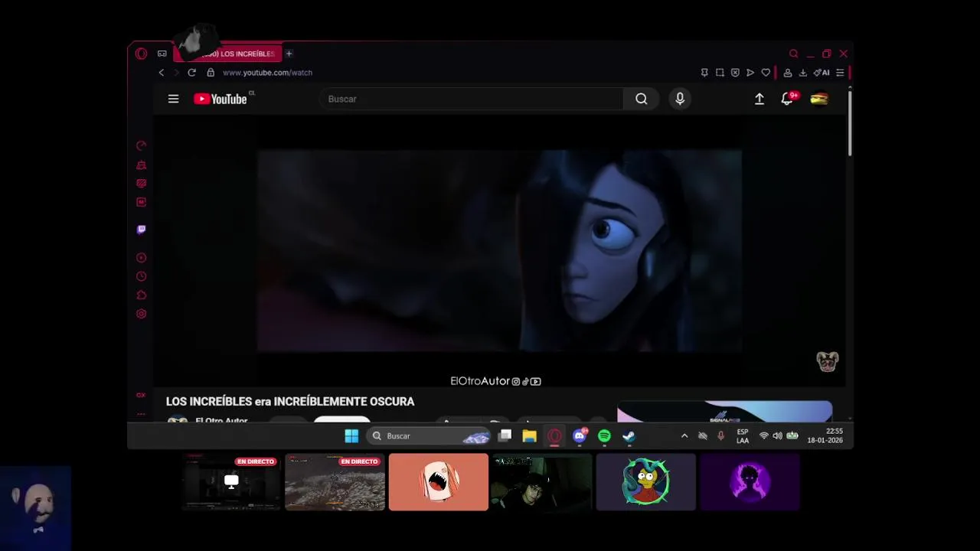Open the ESP LAA language switcher

743,436
